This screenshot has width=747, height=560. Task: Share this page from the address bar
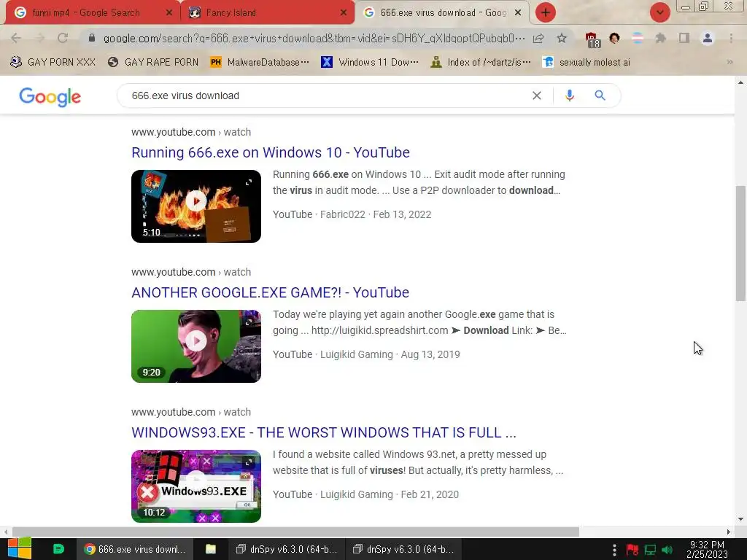538,39
